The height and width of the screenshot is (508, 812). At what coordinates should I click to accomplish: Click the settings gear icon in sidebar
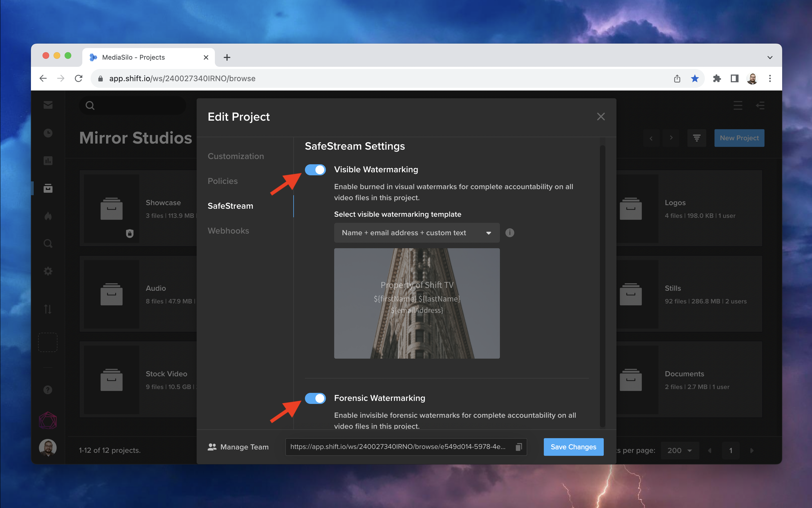click(x=48, y=271)
